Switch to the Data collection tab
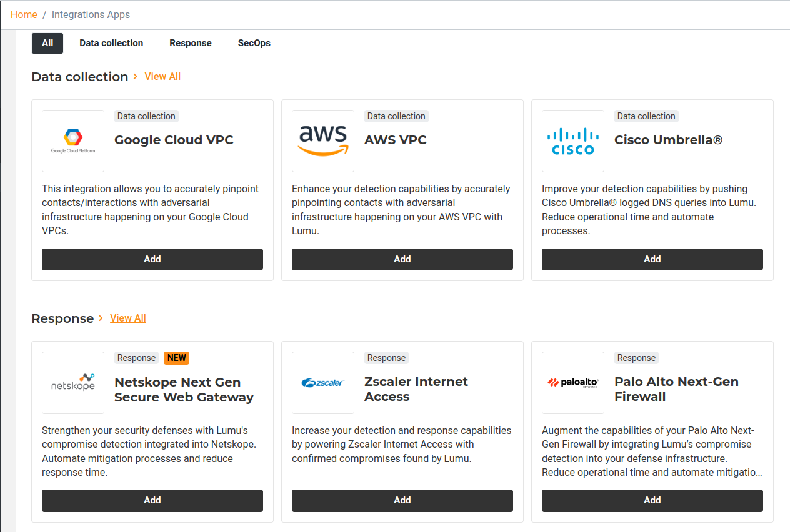790x532 pixels. click(x=111, y=43)
